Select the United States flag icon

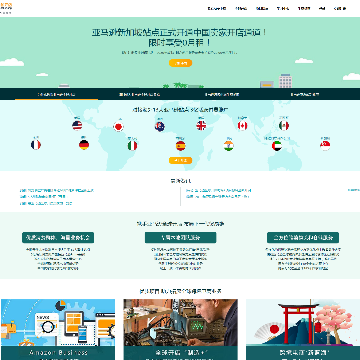[x=77, y=125]
